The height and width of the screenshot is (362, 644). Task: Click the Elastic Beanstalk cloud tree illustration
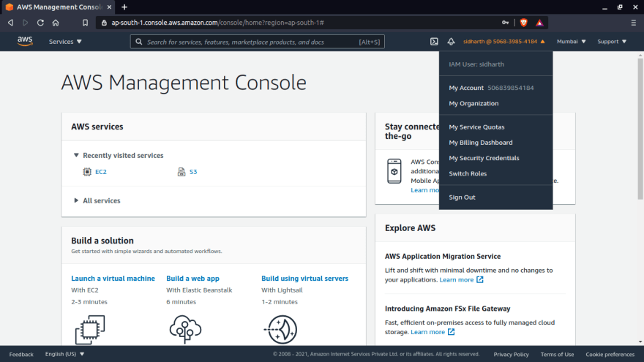click(x=185, y=329)
